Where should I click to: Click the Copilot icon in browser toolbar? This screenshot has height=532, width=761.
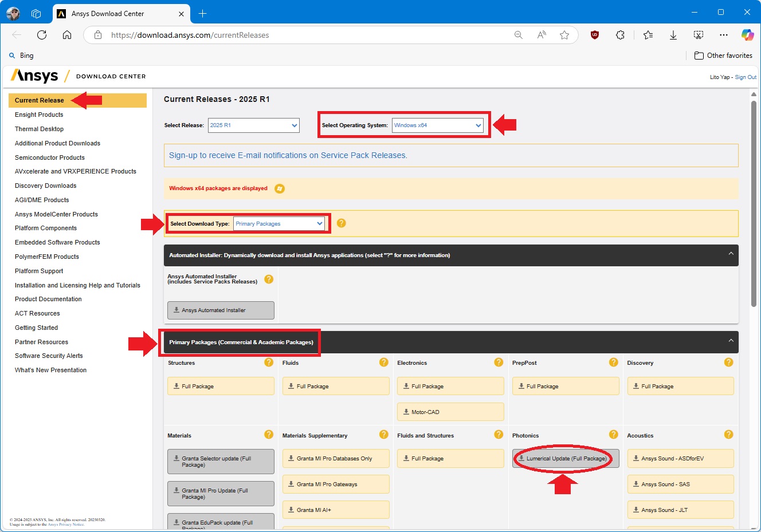click(x=747, y=35)
